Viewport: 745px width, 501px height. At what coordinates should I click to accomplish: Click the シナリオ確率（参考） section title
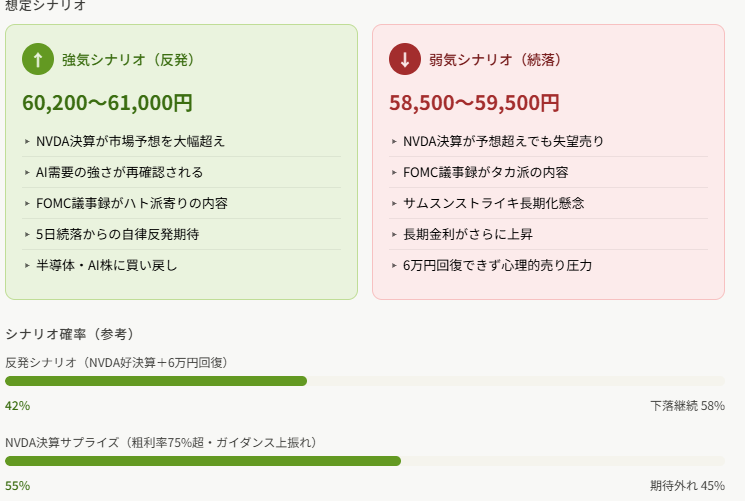[69, 334]
